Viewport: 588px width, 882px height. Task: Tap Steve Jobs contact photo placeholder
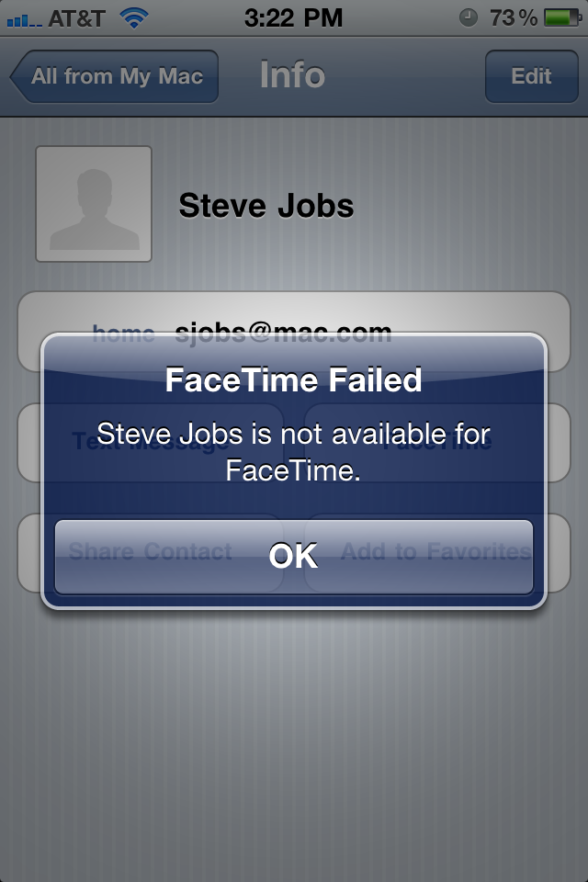point(94,204)
